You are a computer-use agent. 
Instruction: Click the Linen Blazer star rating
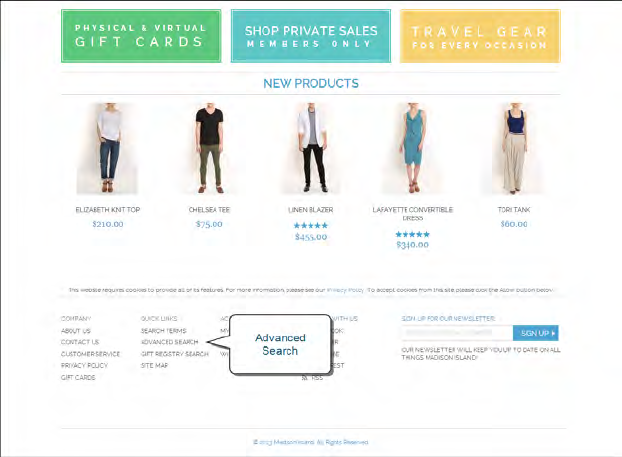311,225
